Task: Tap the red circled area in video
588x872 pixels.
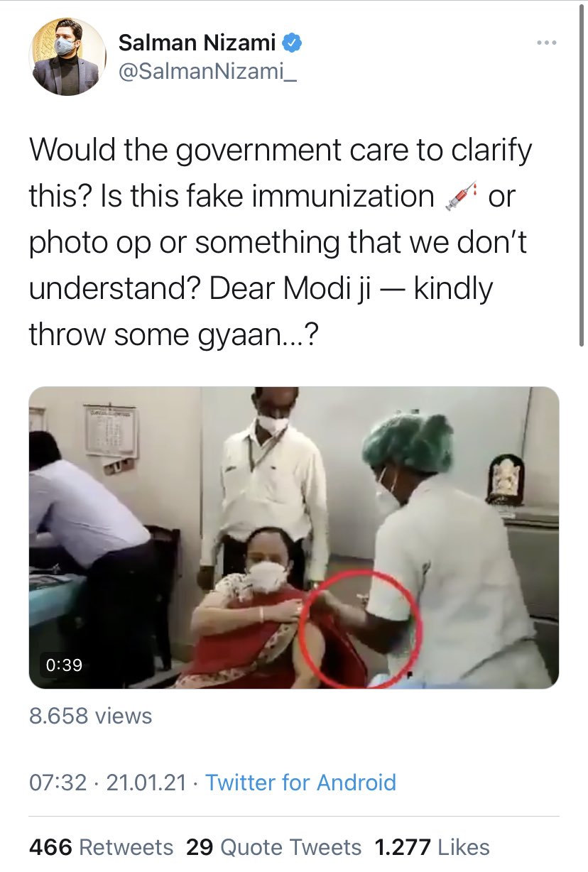Action: coord(360,628)
